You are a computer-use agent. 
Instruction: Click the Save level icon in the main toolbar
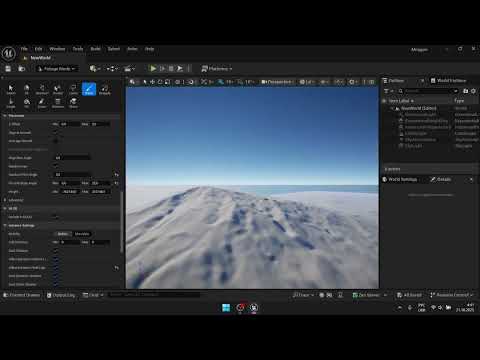(x=8, y=69)
